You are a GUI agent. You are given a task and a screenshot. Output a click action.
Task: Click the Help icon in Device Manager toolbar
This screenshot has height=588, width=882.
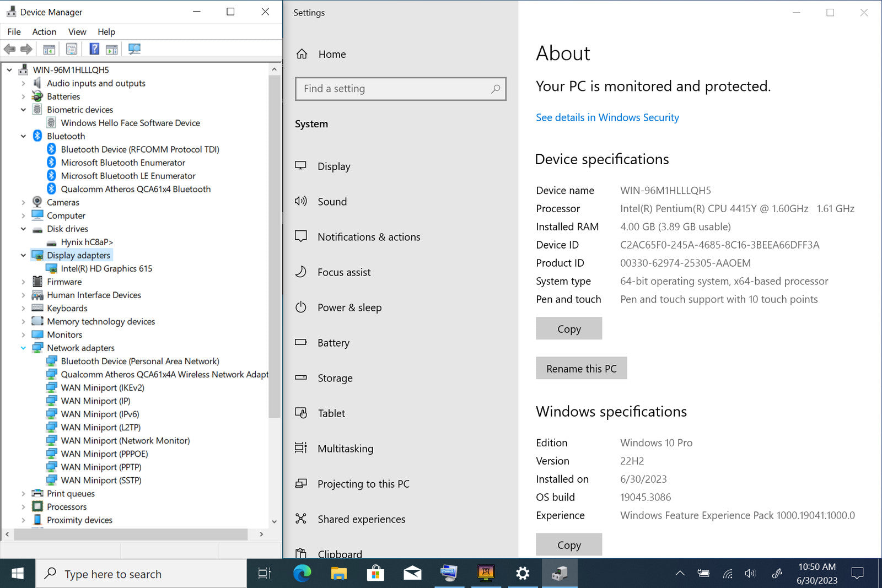point(94,49)
